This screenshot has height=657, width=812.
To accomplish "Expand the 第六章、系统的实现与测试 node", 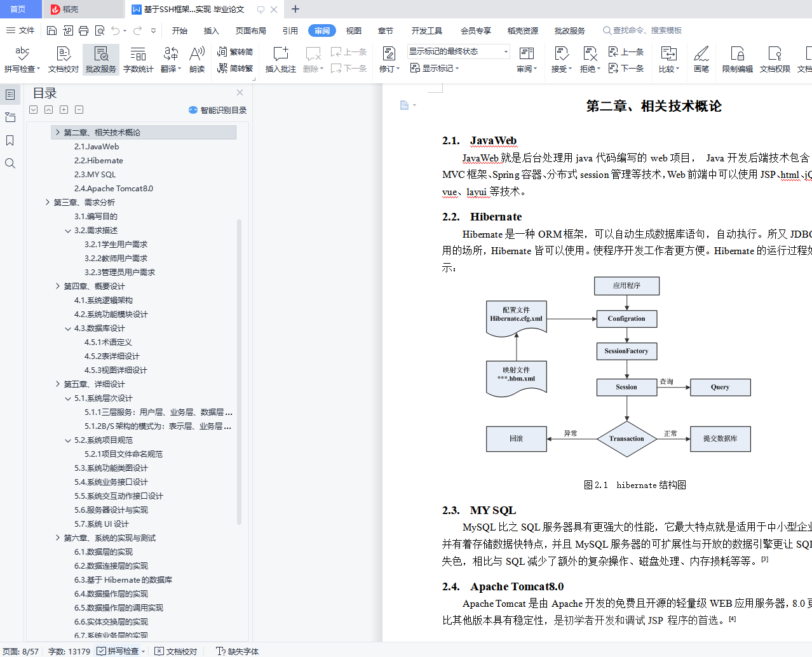I will click(x=58, y=538).
